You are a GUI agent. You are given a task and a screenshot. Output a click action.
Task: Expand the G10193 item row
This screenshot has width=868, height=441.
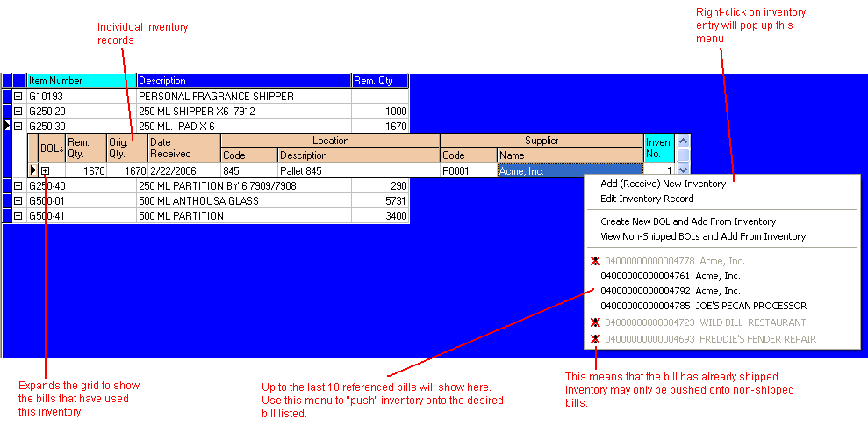pos(18,96)
